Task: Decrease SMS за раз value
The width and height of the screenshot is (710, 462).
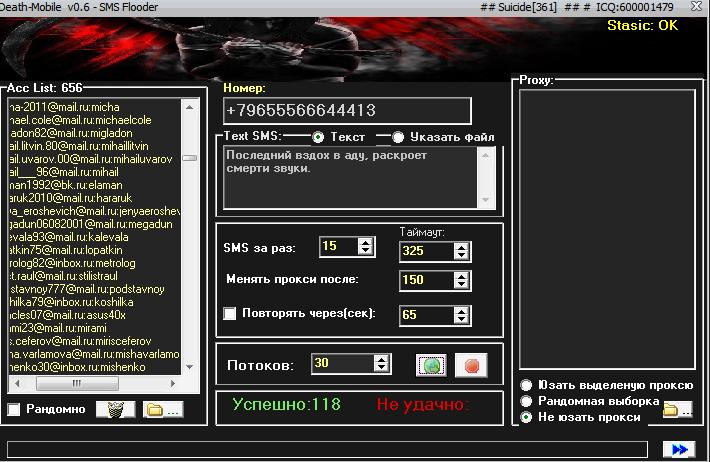Action: coord(365,251)
